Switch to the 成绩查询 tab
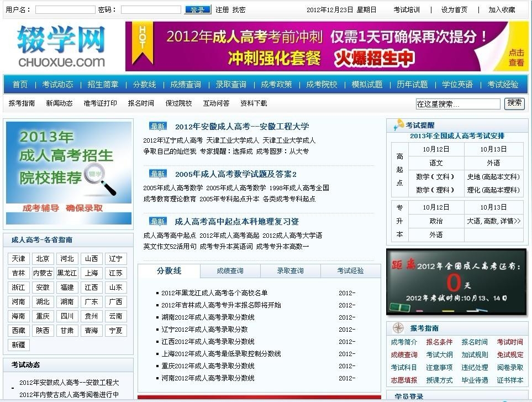Viewport: 532px width, 402px height. 230,271
